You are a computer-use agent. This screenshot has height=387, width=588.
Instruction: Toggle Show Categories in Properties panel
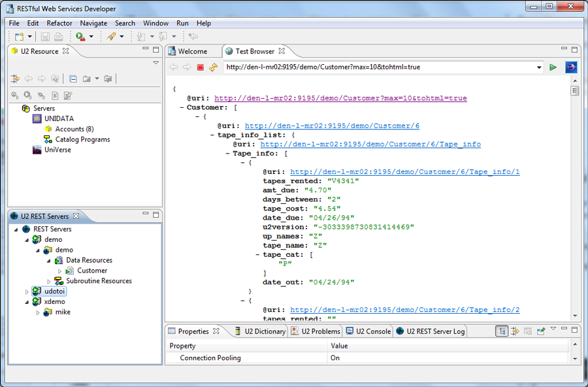502,331
